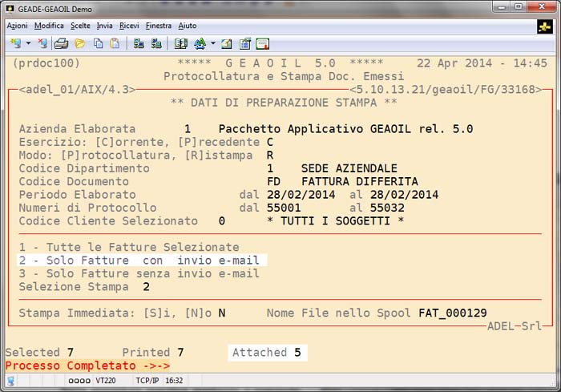Select option 2 Solo Fatture con invio e-mail
The height and width of the screenshot is (392, 561).
pos(142,261)
